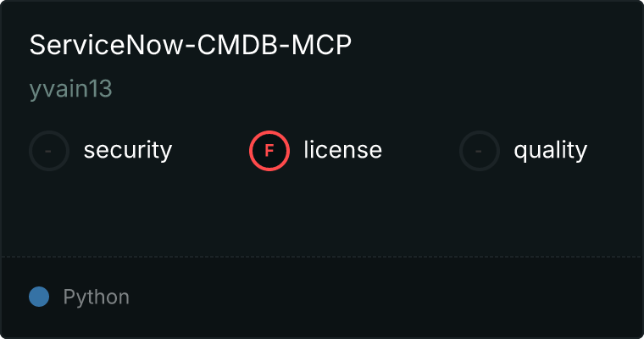Click the dash inside quality circle
644x339 pixels.
[x=479, y=151]
